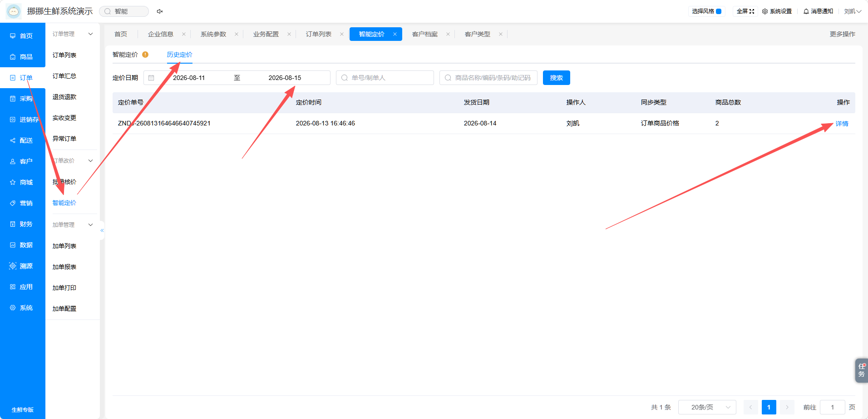
Task: Collapse the submenu panel with double-arrow handle
Action: point(102,230)
